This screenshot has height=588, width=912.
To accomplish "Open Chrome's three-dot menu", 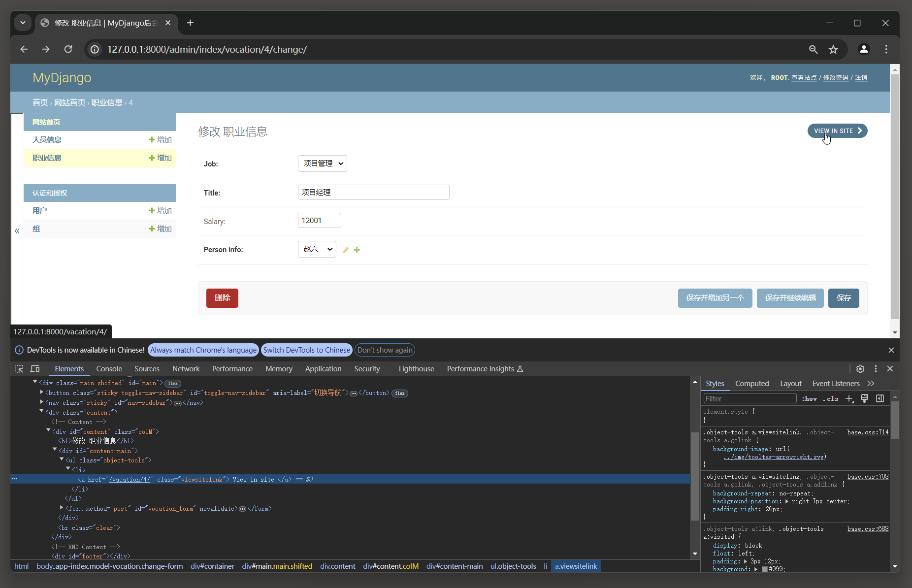I will click(886, 49).
